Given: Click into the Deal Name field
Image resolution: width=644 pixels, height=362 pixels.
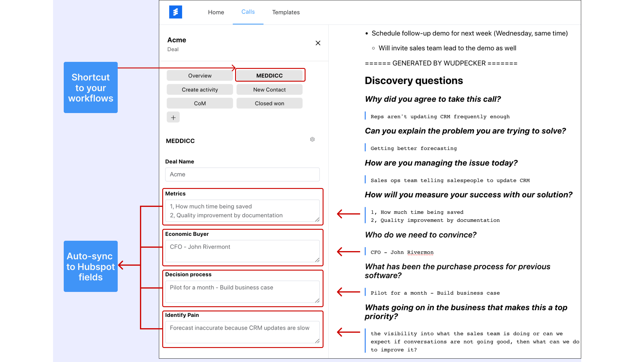Looking at the screenshot, I should pos(242,174).
